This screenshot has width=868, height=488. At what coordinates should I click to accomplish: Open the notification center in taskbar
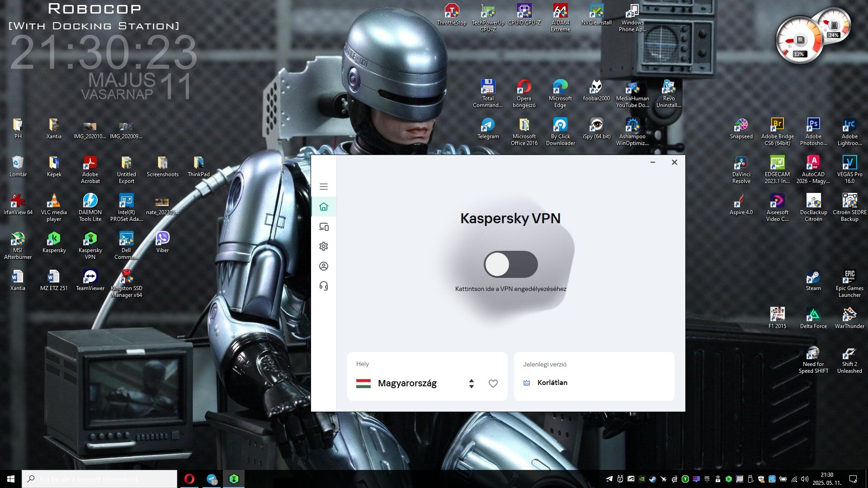coord(853,479)
